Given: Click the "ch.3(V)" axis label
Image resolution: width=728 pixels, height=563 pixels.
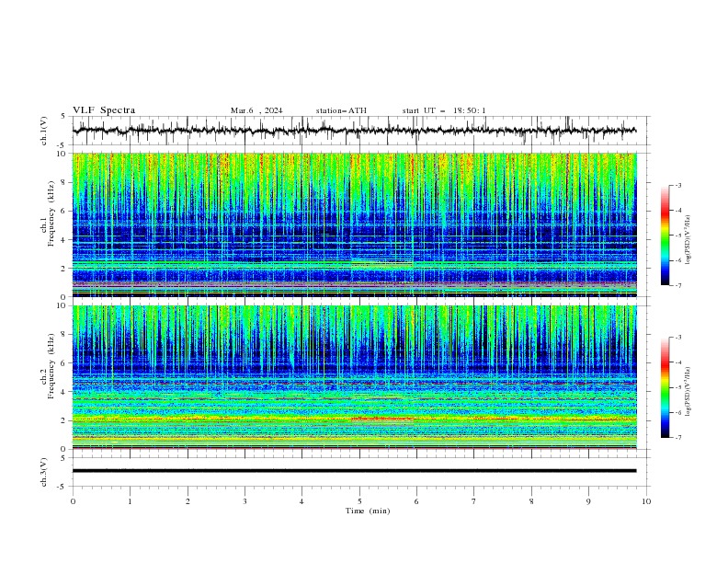Looking at the screenshot, I should click(44, 472).
